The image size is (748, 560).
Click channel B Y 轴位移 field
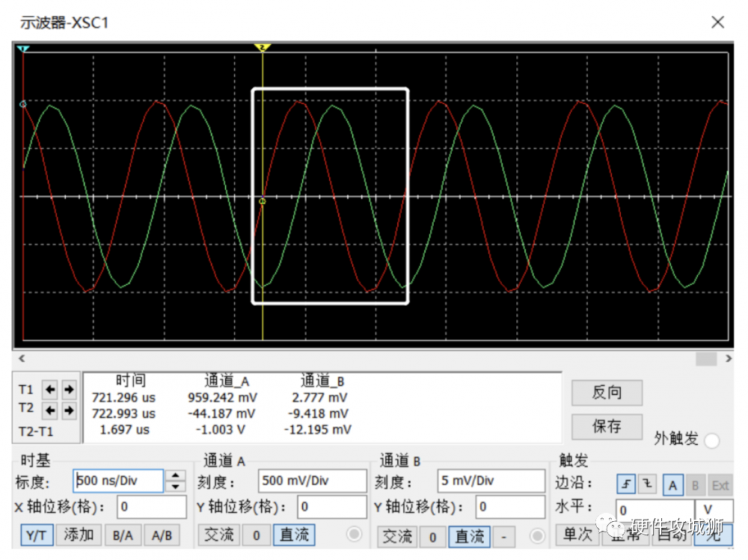pos(510,507)
